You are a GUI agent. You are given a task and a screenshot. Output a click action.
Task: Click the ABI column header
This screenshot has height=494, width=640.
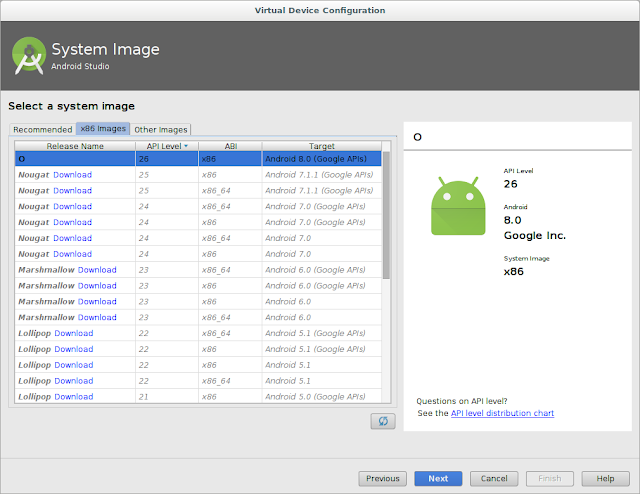pyautogui.click(x=231, y=146)
